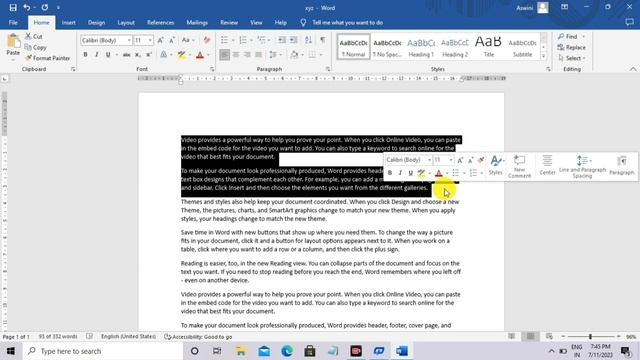640x360 pixels.
Task: Switch to the Insert tab
Action: (69, 22)
